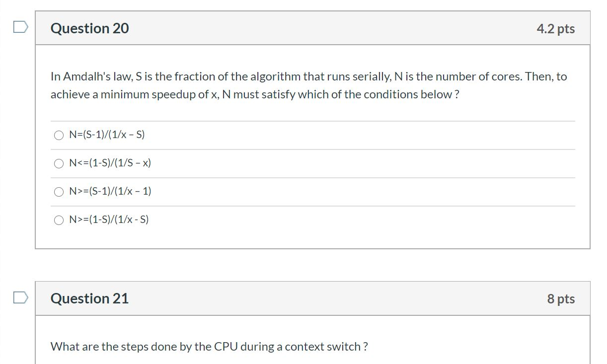Click the Question 21 heading
The height and width of the screenshot is (364, 607).
tap(89, 298)
